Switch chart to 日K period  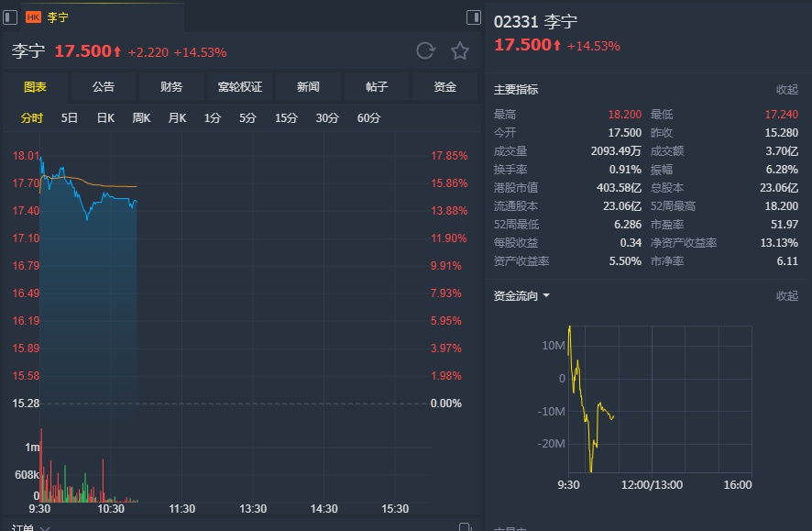105,117
